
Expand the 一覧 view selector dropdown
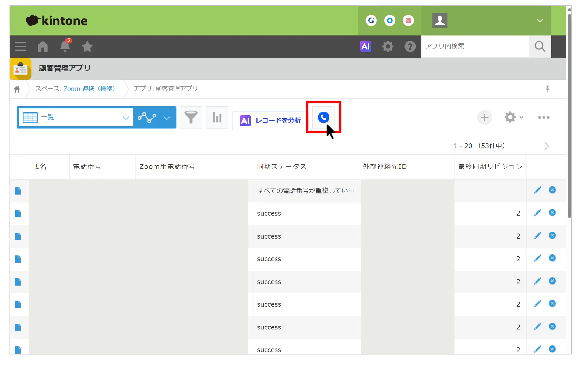[76, 117]
